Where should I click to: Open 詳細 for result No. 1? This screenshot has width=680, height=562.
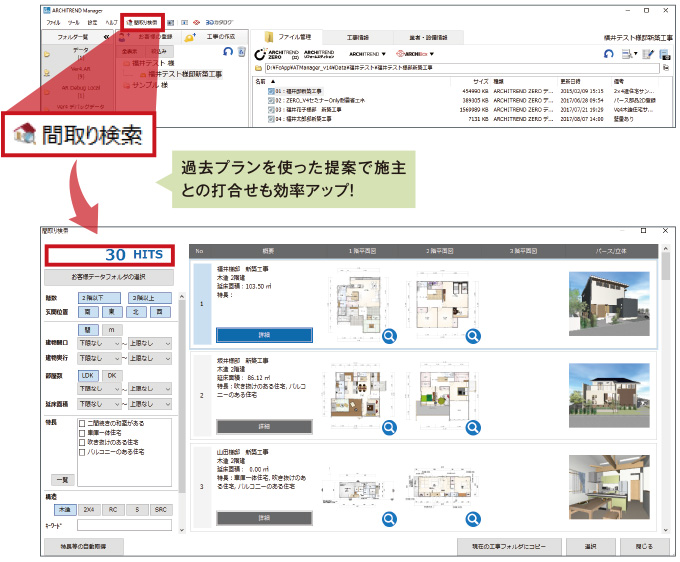[x=264, y=335]
